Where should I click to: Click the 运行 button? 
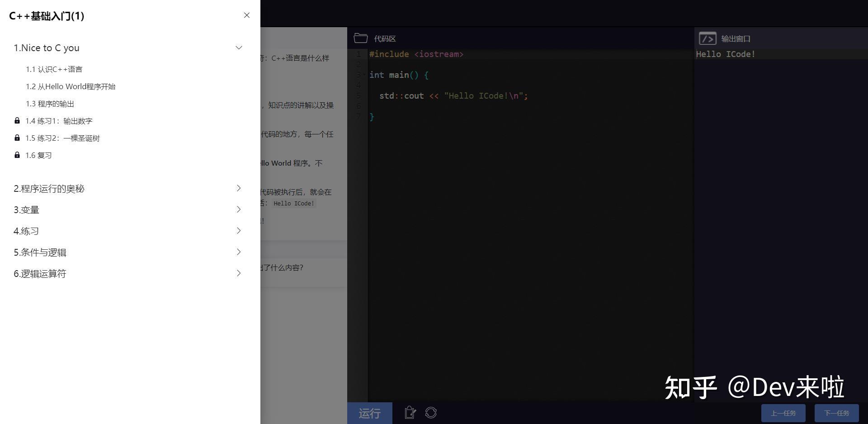pos(369,412)
